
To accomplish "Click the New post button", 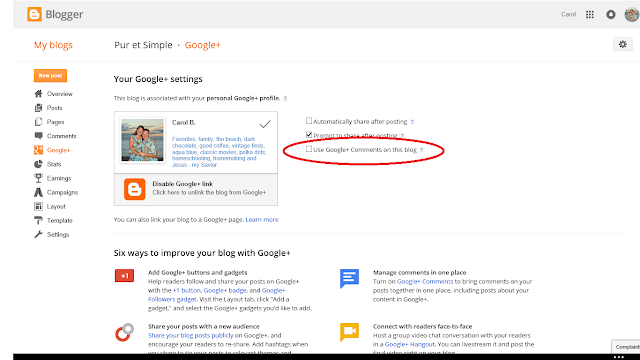I will [x=50, y=76].
